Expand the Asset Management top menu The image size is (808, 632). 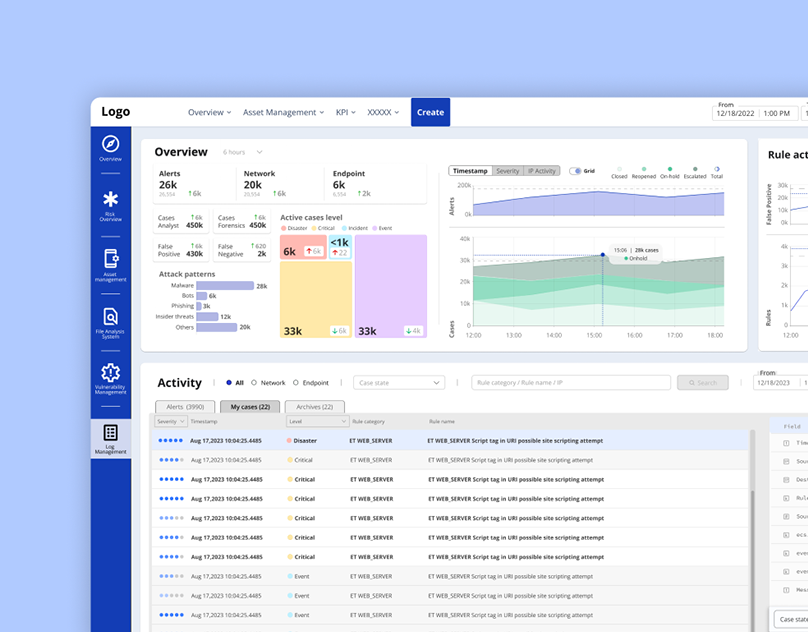283,112
